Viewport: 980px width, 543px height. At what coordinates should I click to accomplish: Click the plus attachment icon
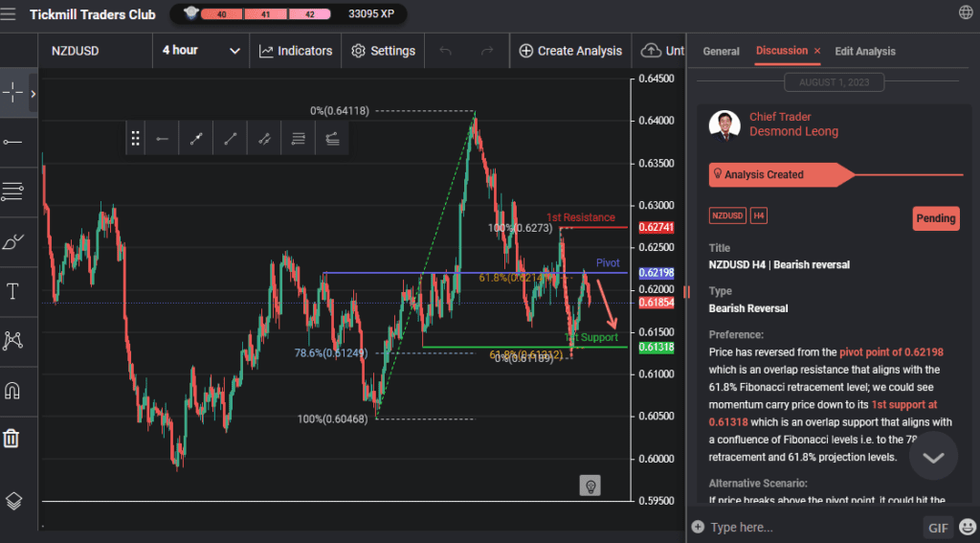(x=698, y=527)
